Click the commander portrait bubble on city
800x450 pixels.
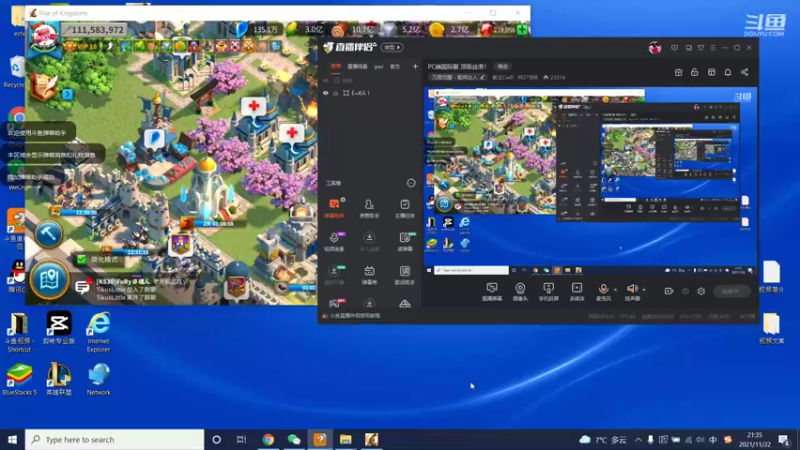point(180,244)
